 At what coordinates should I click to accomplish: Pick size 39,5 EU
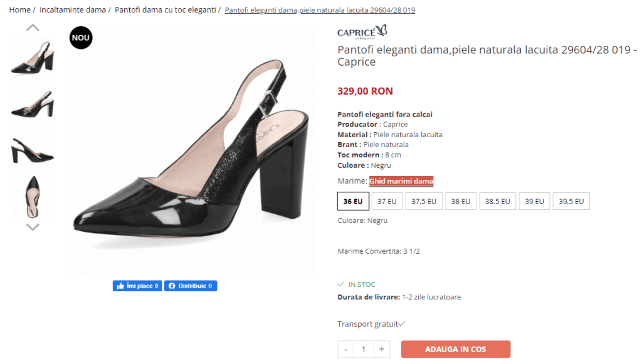[571, 201]
